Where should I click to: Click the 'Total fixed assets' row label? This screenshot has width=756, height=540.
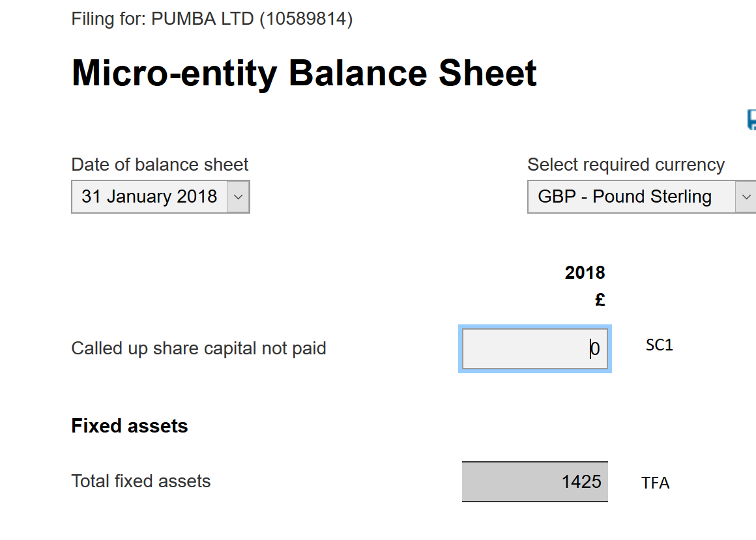(x=141, y=481)
